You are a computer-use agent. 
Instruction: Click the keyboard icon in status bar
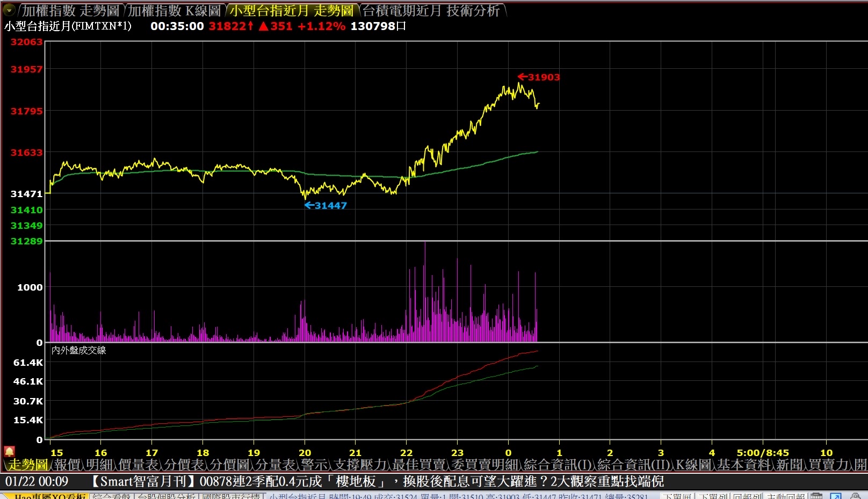click(817, 496)
